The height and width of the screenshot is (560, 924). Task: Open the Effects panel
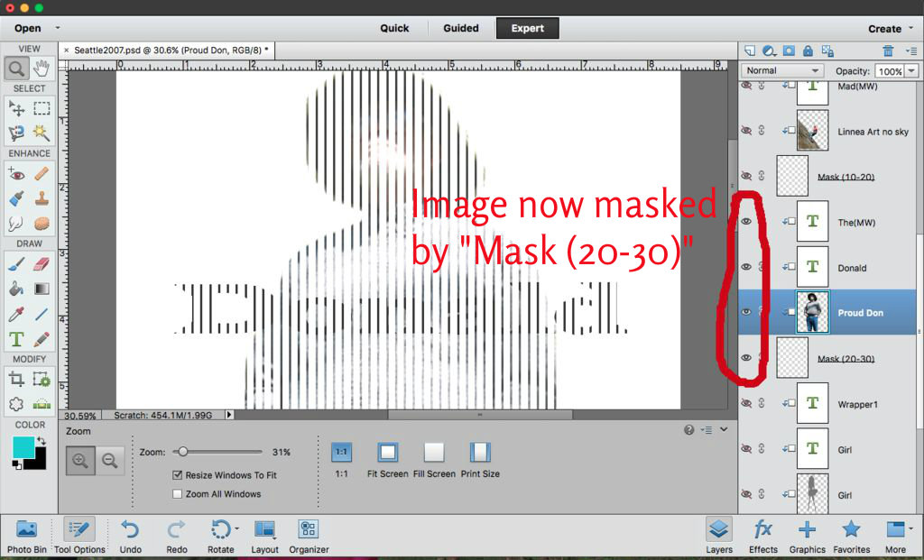pyautogui.click(x=763, y=536)
